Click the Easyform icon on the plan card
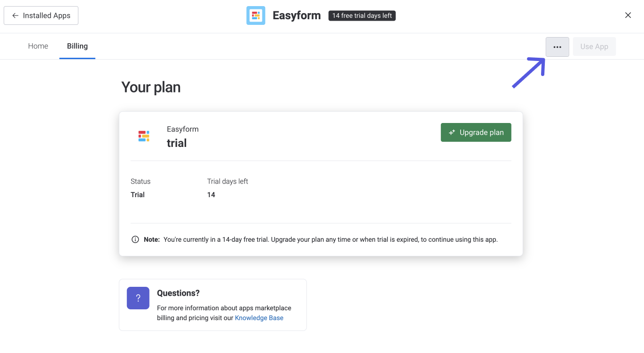644x353 pixels. point(144,136)
